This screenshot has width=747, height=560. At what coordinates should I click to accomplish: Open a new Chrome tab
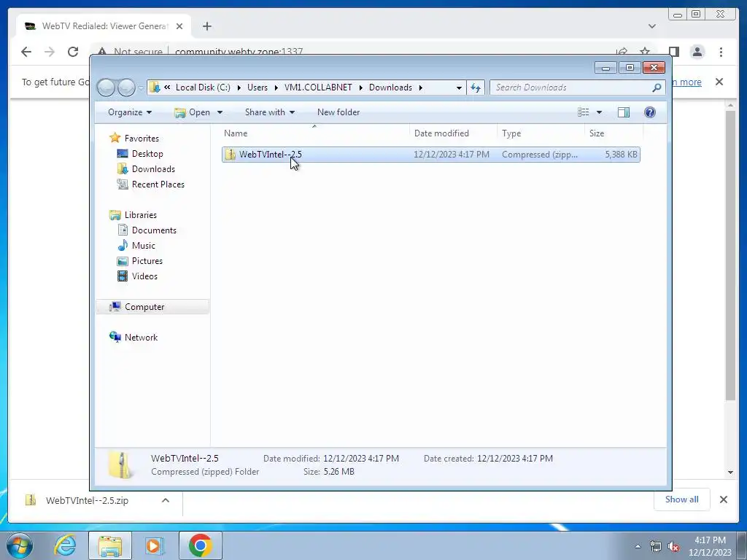click(x=206, y=26)
